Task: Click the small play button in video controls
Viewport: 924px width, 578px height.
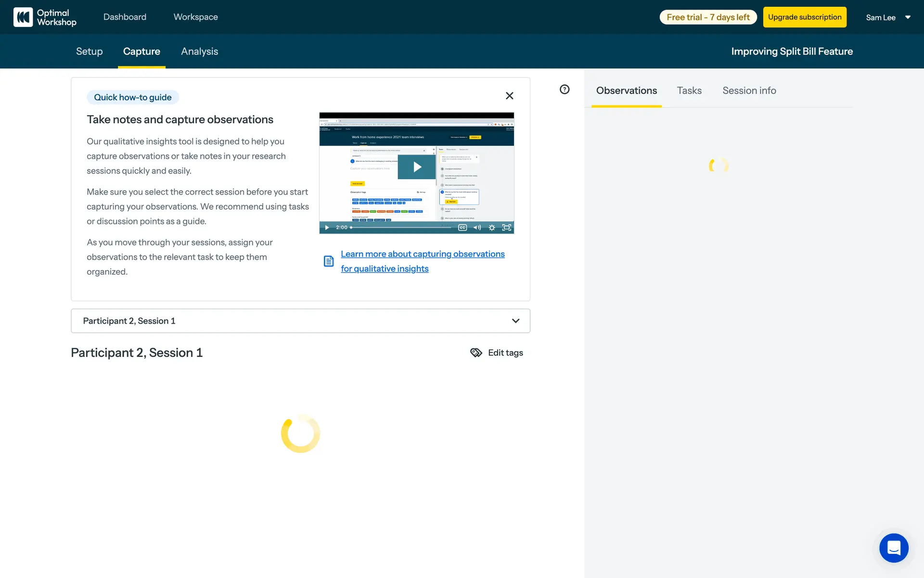Action: pos(327,227)
